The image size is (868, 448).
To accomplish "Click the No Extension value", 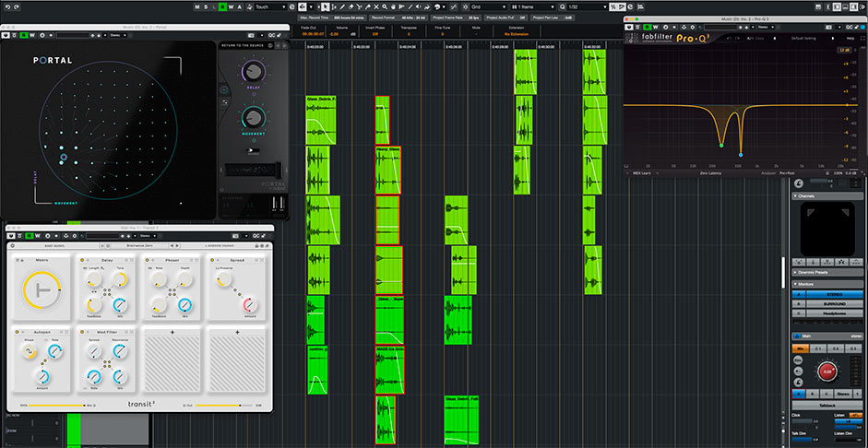I will pos(516,34).
